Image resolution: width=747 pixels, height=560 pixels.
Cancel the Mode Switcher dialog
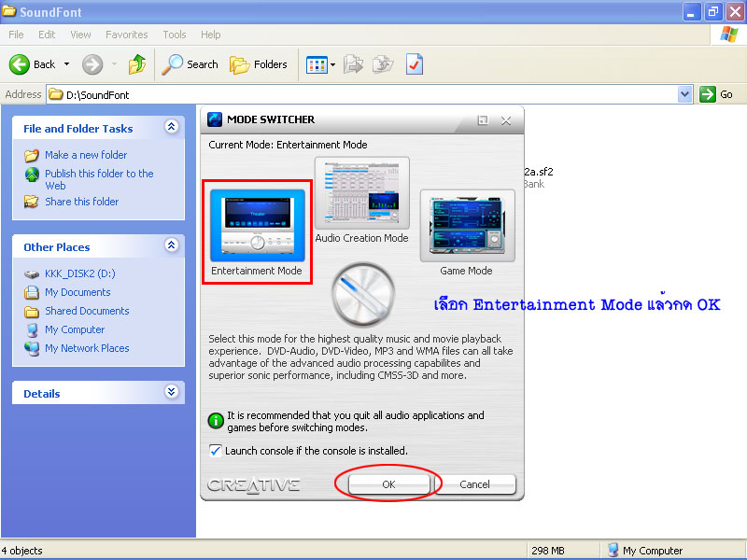point(475,484)
